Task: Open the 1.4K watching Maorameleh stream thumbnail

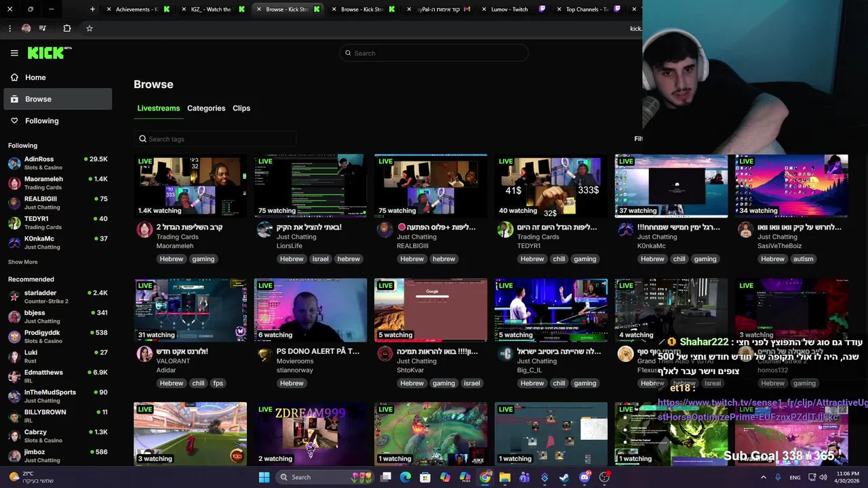Action: (x=191, y=186)
